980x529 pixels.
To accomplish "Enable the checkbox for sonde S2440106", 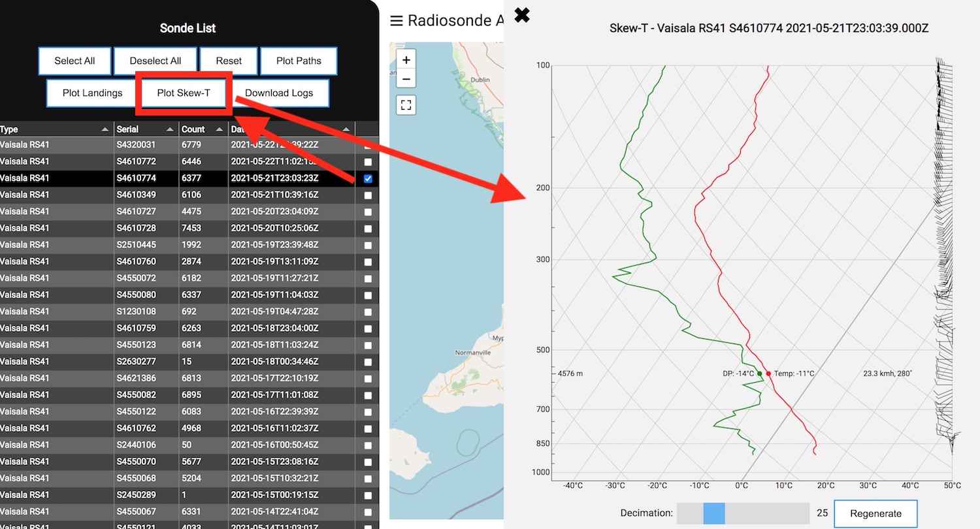I will click(x=367, y=445).
